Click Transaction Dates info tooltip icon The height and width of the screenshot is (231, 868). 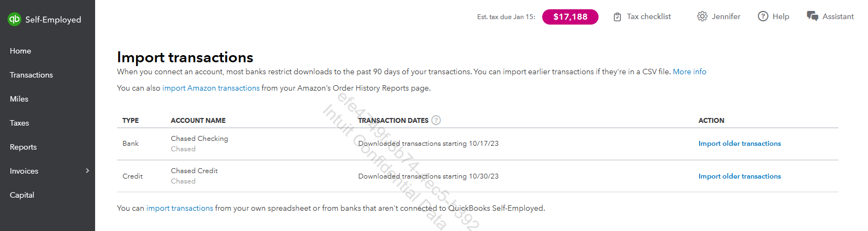pos(436,120)
